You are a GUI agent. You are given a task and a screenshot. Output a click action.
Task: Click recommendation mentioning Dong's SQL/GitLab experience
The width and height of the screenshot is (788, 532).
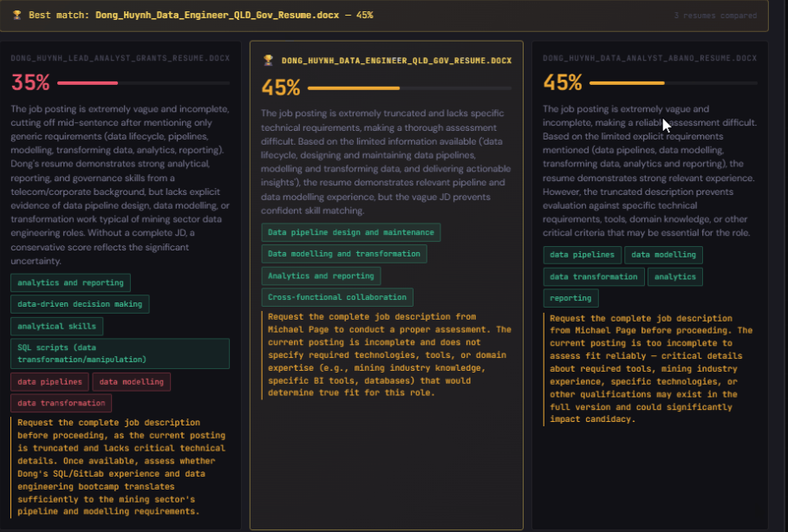tap(121, 467)
